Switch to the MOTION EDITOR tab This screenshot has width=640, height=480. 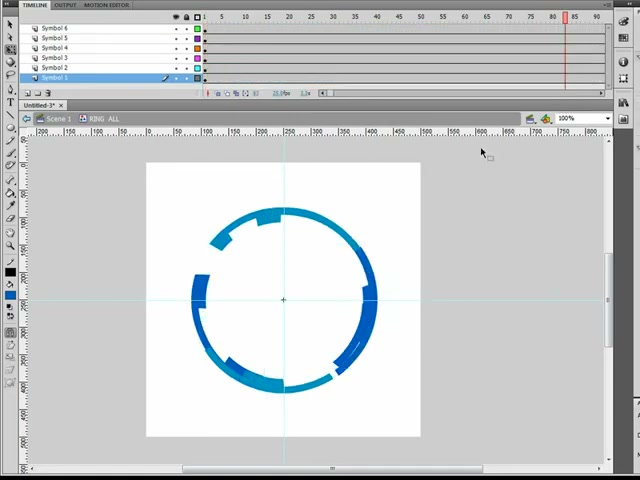click(107, 5)
